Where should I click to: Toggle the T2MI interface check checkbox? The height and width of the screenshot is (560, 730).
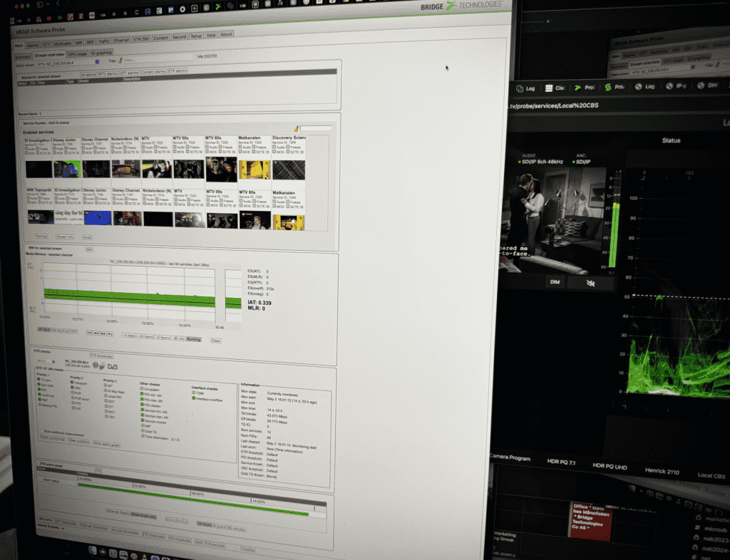click(194, 393)
